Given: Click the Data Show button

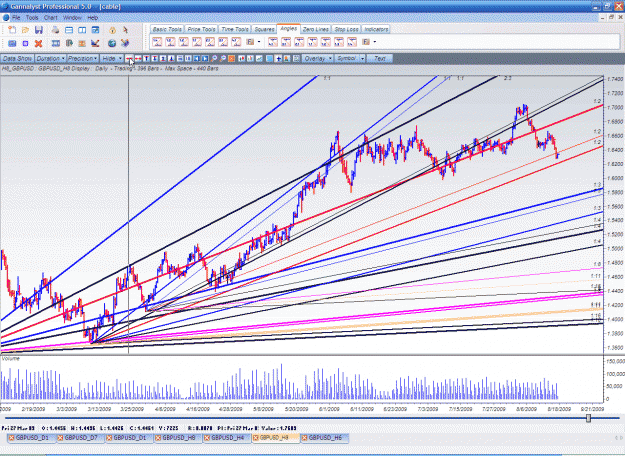Looking at the screenshot, I should pos(17,59).
